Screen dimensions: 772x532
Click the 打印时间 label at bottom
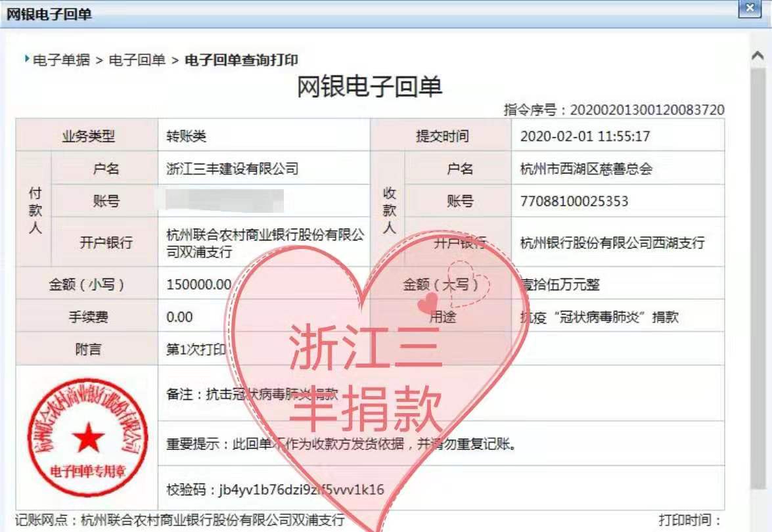691,520
